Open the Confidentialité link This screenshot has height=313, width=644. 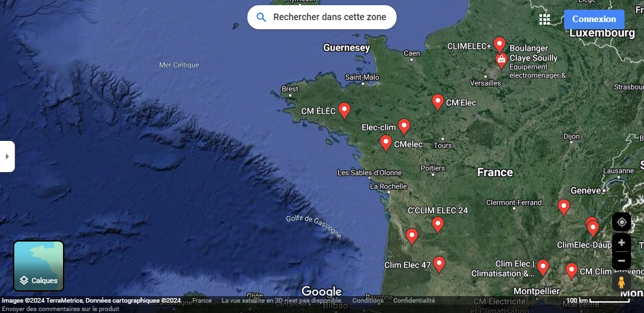[414, 300]
